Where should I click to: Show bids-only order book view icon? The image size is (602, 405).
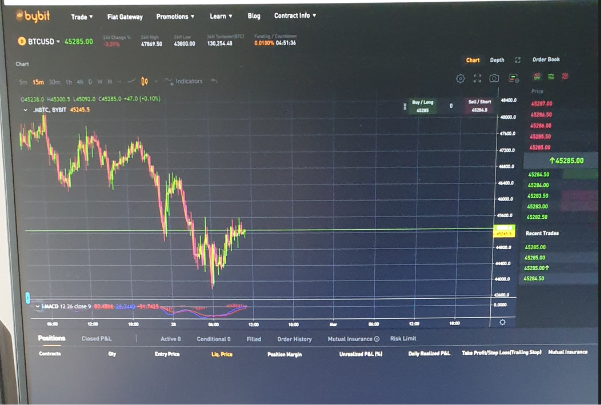coord(551,77)
